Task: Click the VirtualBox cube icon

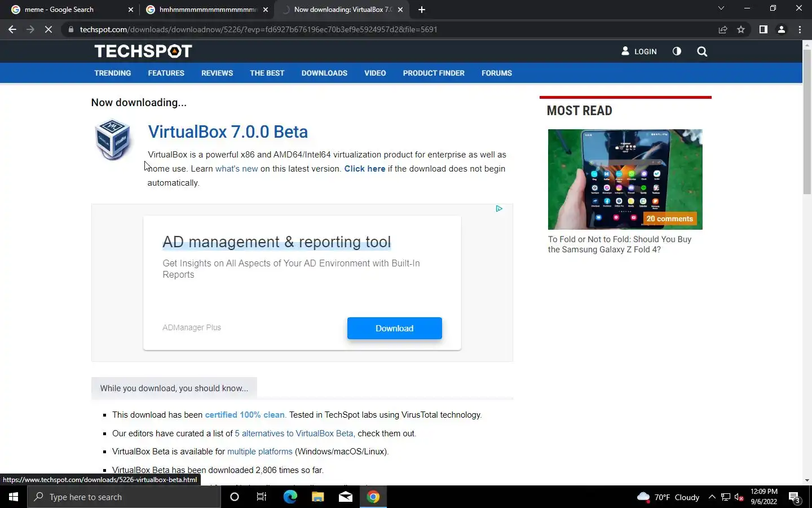Action: pyautogui.click(x=113, y=139)
